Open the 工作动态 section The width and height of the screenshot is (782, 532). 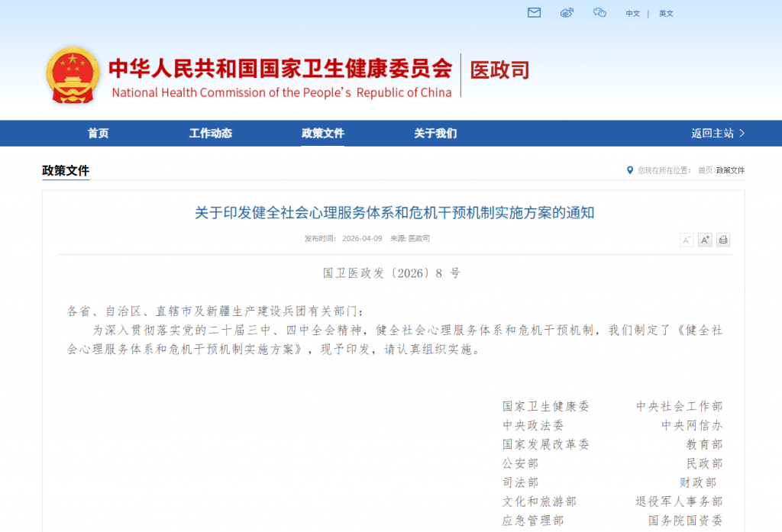211,133
